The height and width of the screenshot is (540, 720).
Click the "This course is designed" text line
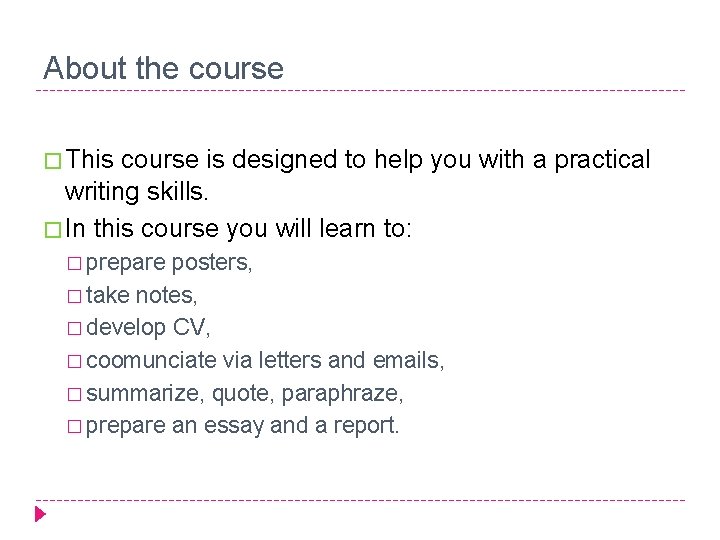point(360,160)
